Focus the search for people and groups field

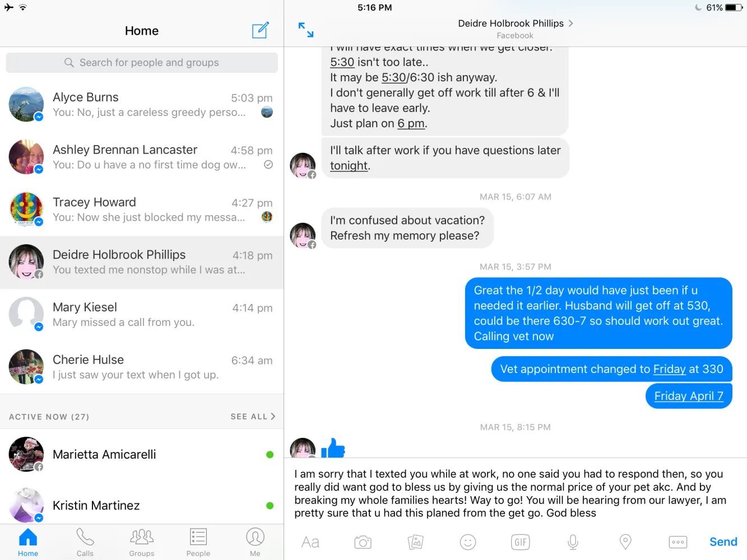coord(142,63)
